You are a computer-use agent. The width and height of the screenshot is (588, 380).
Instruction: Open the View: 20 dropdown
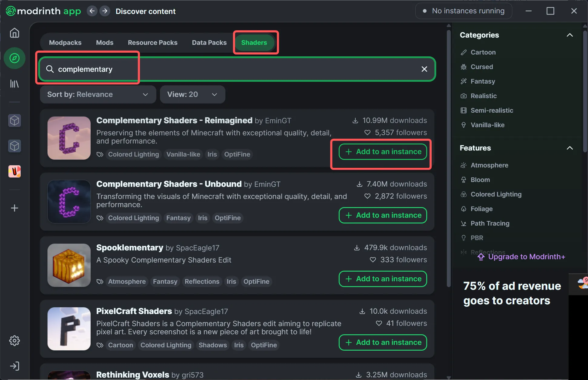pos(192,94)
